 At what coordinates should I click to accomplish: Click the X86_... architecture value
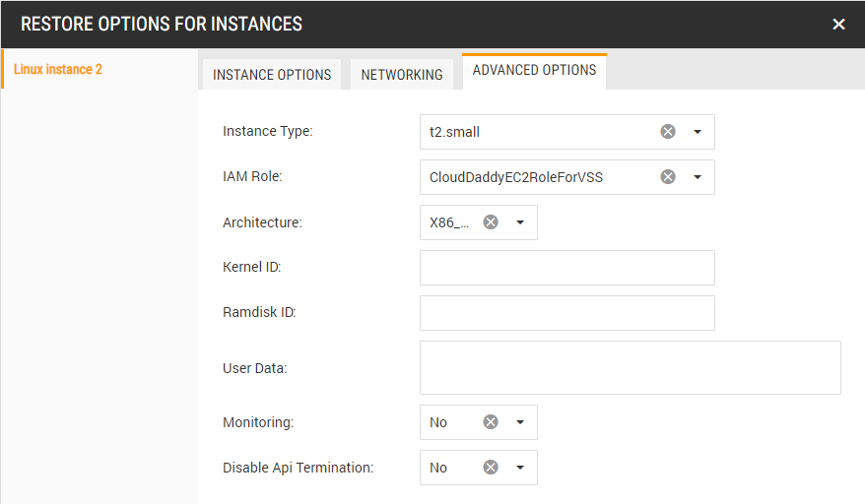pyautogui.click(x=449, y=222)
